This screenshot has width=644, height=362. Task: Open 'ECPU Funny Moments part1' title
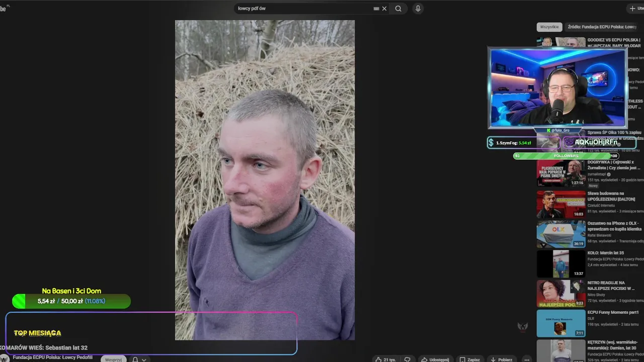(613, 312)
